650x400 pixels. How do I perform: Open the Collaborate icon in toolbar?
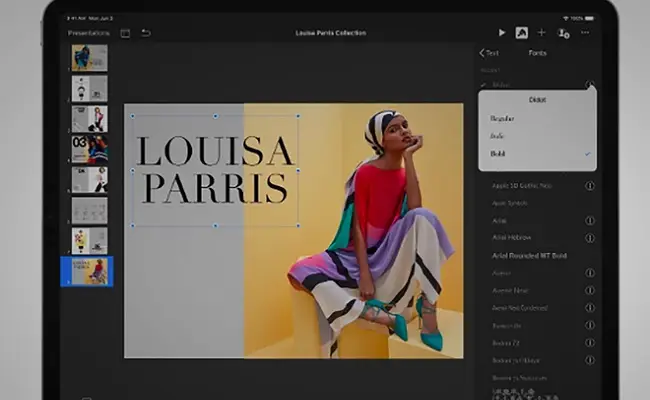click(563, 33)
